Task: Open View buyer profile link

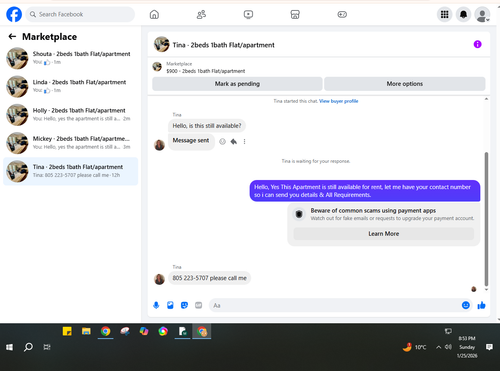Action: 338,101
